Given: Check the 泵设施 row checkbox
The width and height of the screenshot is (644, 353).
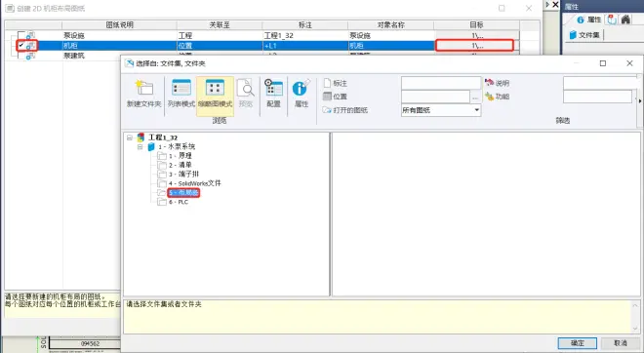Looking at the screenshot, I should click(21, 36).
